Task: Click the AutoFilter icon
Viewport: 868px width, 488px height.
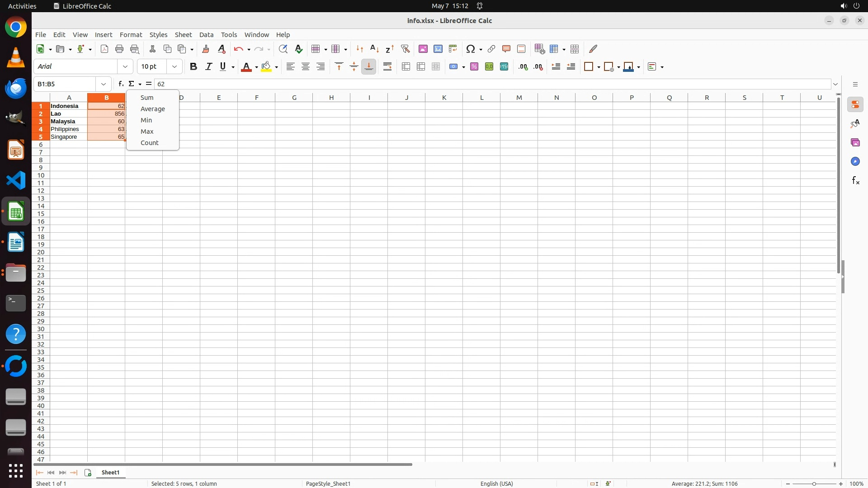Action: click(x=405, y=49)
